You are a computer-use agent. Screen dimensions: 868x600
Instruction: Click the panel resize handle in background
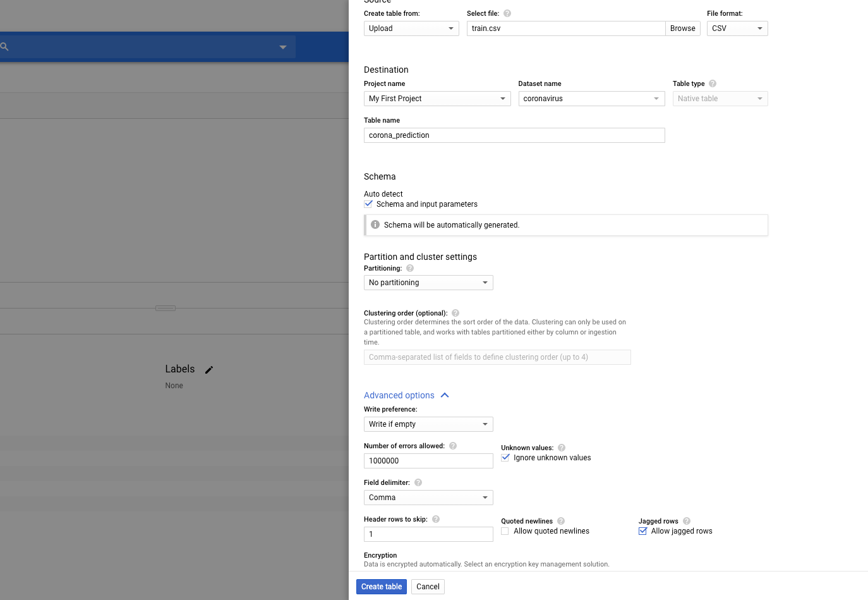pyautogui.click(x=166, y=309)
